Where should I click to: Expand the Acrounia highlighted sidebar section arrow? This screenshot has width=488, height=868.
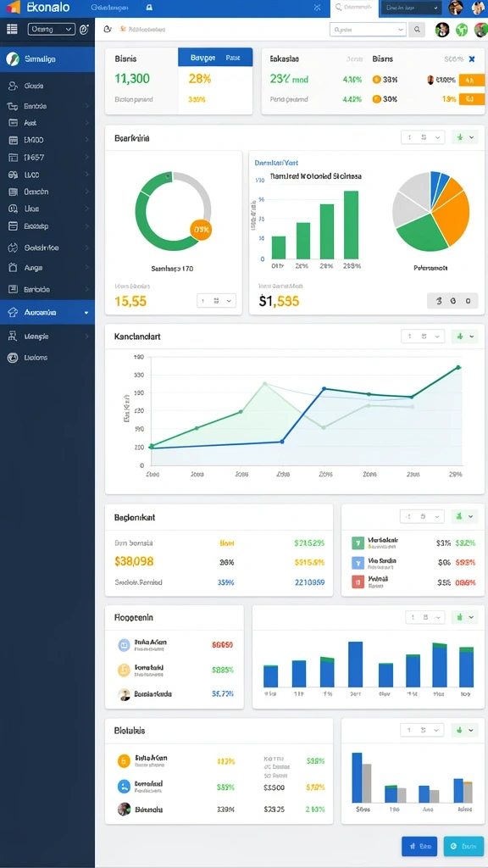pos(86,313)
